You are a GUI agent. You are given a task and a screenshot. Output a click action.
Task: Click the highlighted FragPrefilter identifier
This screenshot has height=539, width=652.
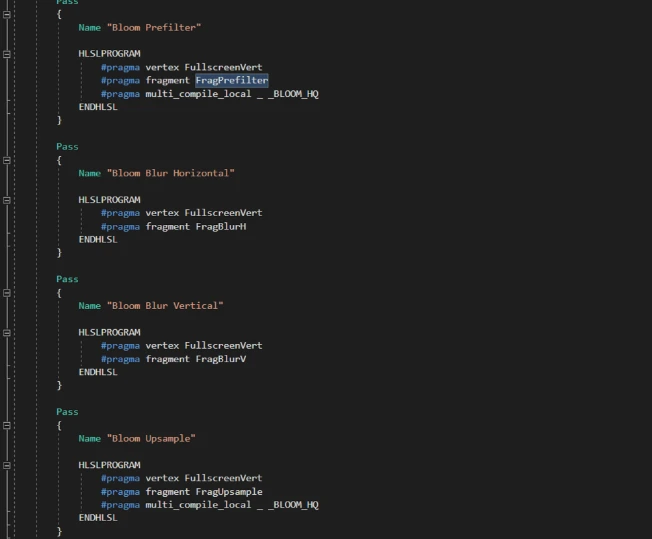(231, 80)
